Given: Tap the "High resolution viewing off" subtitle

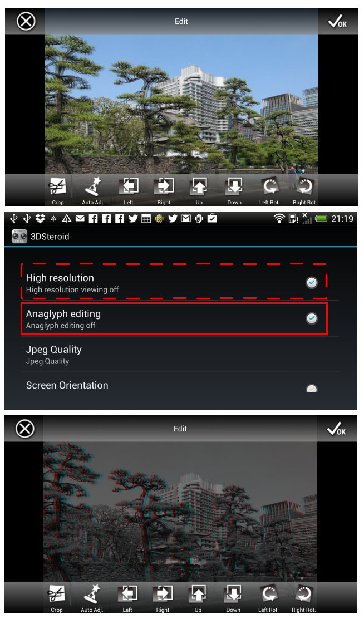Looking at the screenshot, I should pos(72,290).
